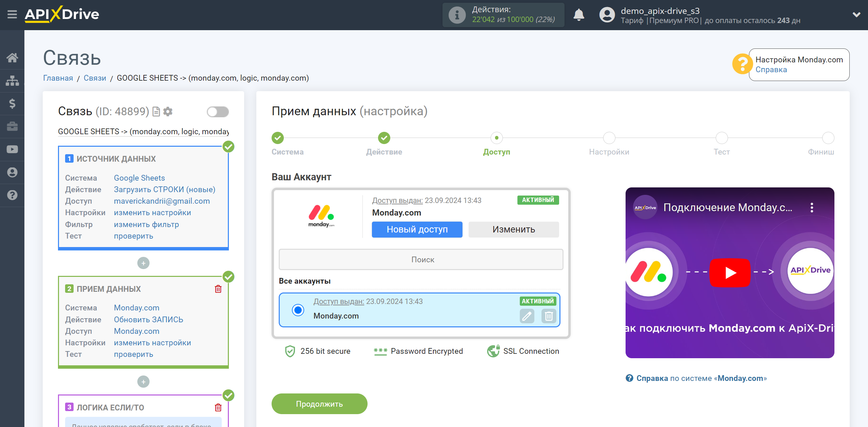
Task: Click the search input field for accounts
Action: [421, 259]
